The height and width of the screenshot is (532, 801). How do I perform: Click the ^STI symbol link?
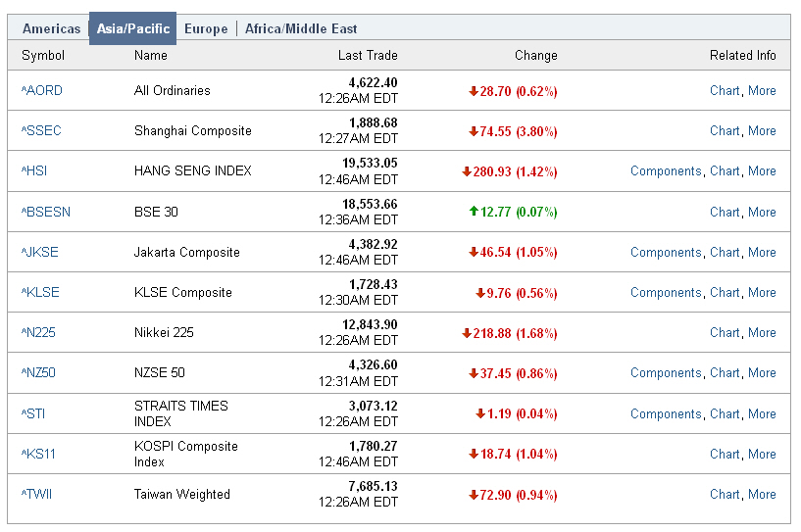point(33,414)
